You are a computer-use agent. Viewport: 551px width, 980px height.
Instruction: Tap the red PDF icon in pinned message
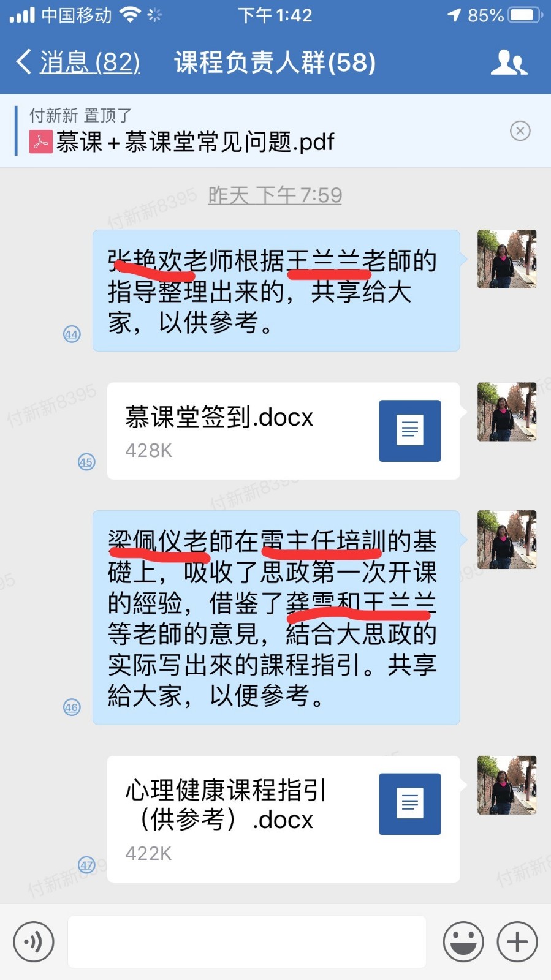point(41,142)
